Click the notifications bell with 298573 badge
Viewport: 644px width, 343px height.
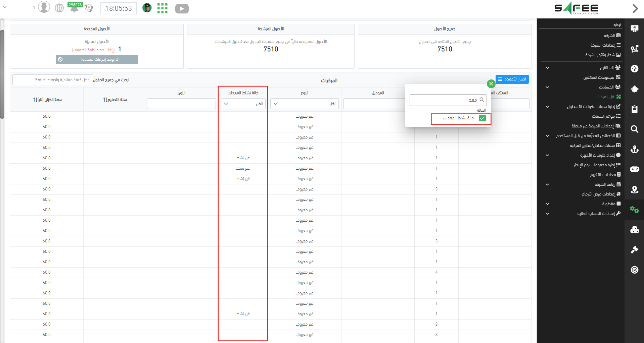pyautogui.click(x=74, y=8)
